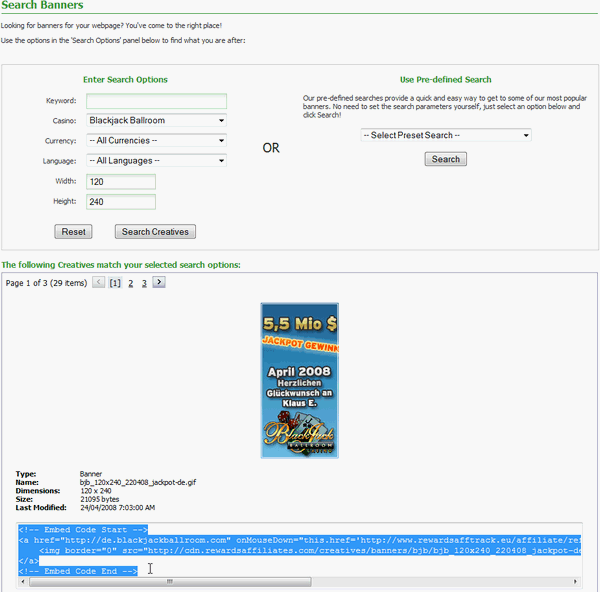Image resolution: width=600 pixels, height=592 pixels.
Task: Click the pre-defined Search button
Action: click(445, 159)
